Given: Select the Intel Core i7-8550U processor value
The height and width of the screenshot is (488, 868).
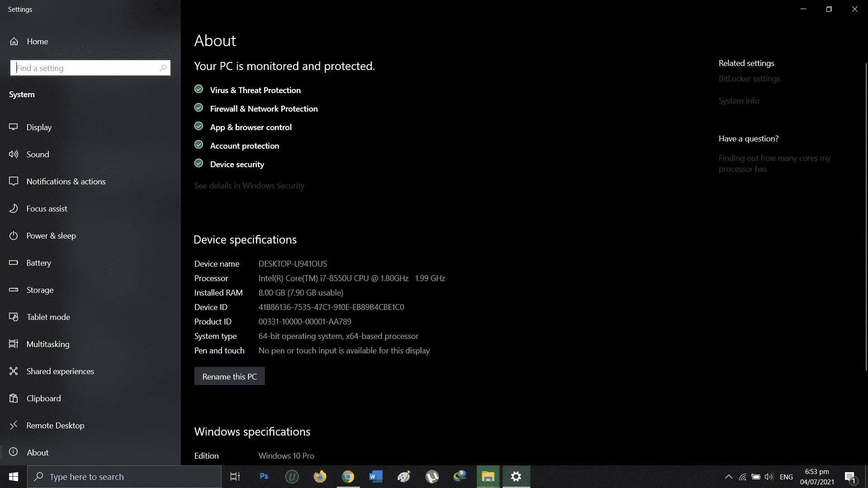Looking at the screenshot, I should 352,278.
